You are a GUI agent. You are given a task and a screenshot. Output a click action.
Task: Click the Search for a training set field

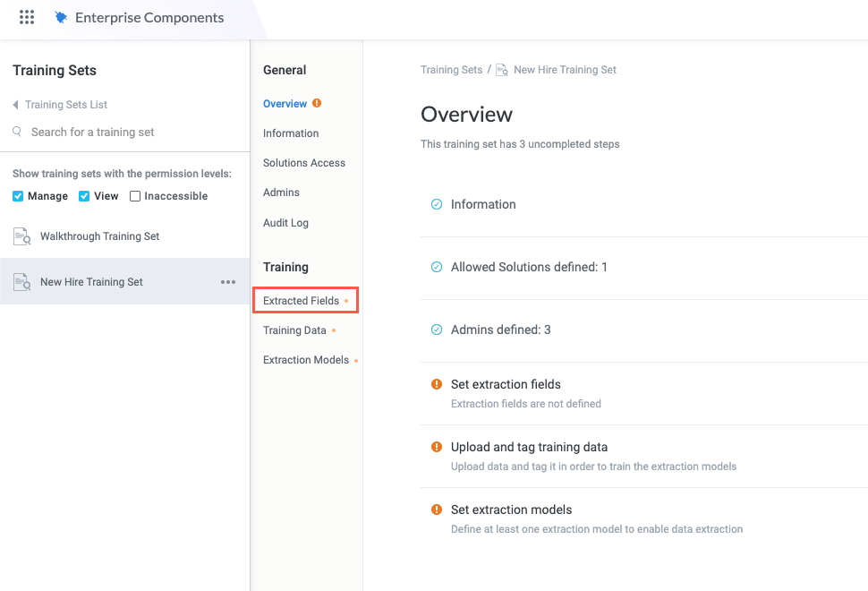pyautogui.click(x=93, y=132)
